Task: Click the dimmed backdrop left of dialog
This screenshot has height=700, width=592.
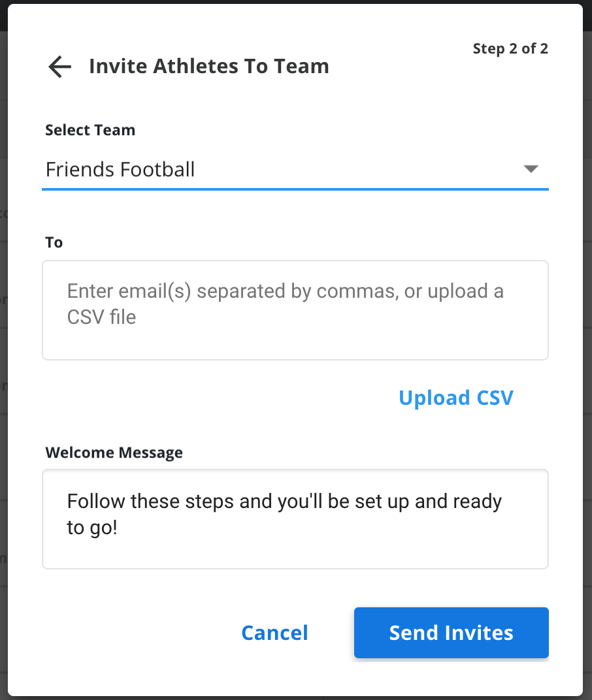Action: point(3,357)
